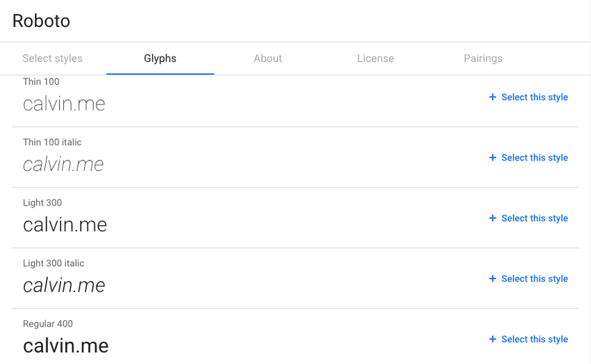This screenshot has width=591, height=364.
Task: Select this style for Light 300
Action: pyautogui.click(x=528, y=218)
